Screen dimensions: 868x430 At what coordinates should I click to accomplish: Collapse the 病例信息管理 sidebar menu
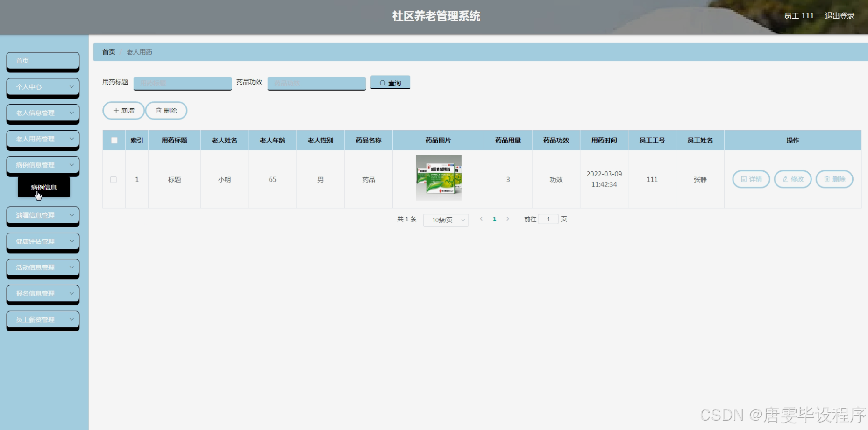[x=43, y=165]
